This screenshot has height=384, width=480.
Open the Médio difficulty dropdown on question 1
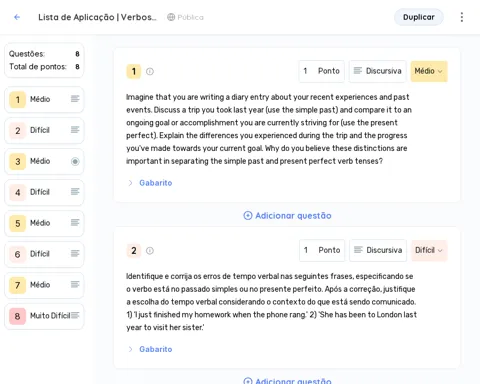[x=429, y=71]
